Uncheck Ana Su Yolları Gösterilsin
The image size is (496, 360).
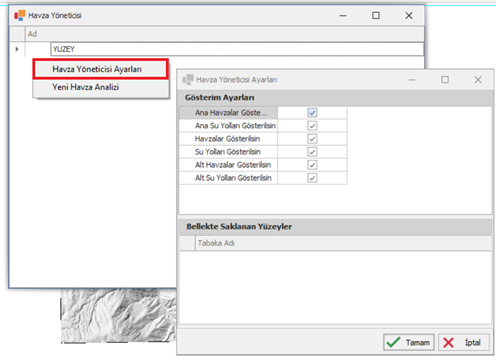[312, 126]
